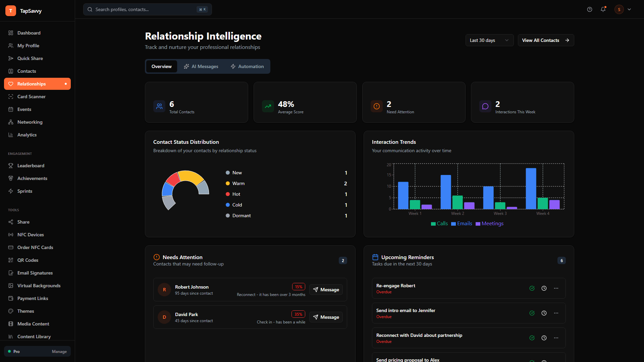The width and height of the screenshot is (644, 362).
Task: Snooze the Send intro email reminder
Action: tap(544, 313)
